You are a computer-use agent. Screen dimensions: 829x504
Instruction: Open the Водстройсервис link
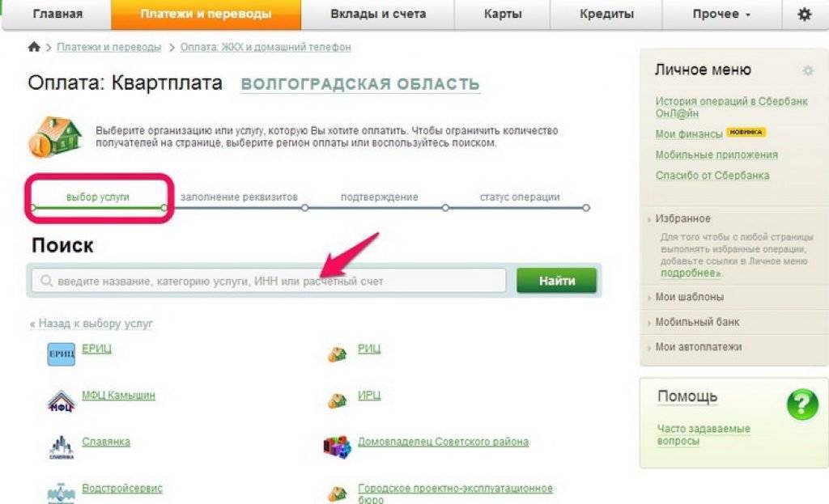[122, 488]
